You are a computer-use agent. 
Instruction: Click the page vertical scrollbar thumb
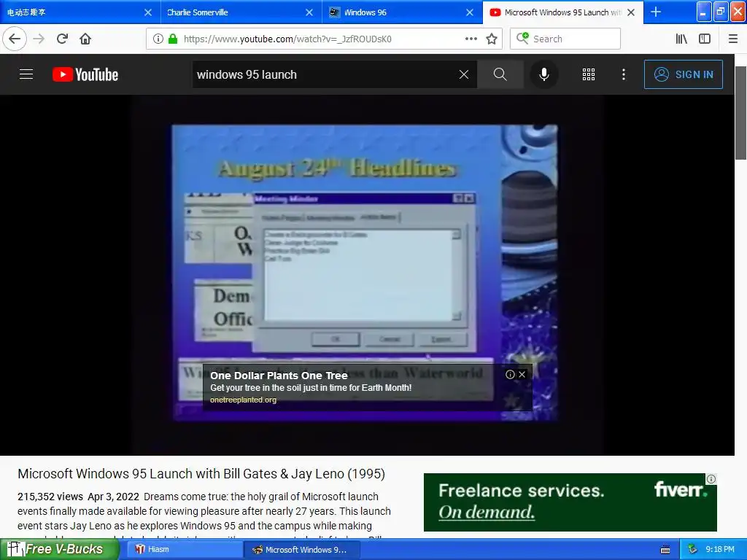pyautogui.click(x=741, y=112)
